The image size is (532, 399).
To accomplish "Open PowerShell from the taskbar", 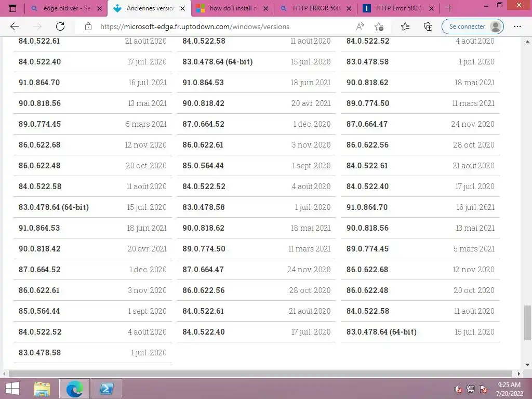I will (x=107, y=389).
